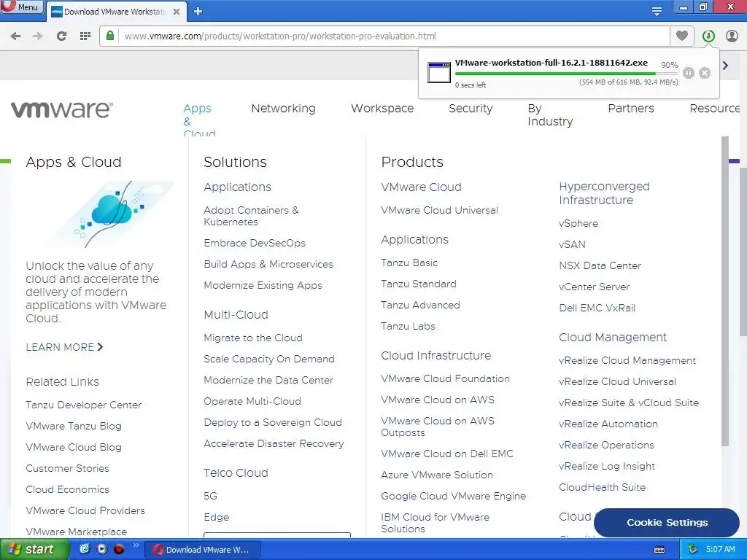The width and height of the screenshot is (747, 560).
Task: Click the keyboard icon in system tray
Action: 659,550
